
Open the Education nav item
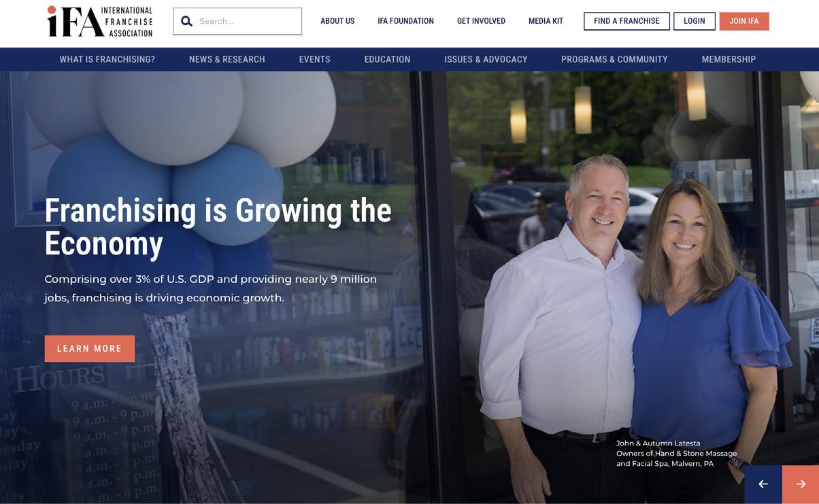click(x=387, y=59)
